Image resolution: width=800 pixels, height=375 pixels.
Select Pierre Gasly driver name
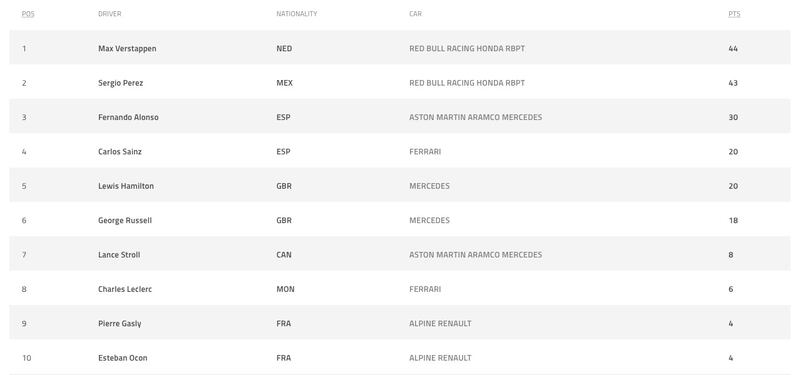119,323
